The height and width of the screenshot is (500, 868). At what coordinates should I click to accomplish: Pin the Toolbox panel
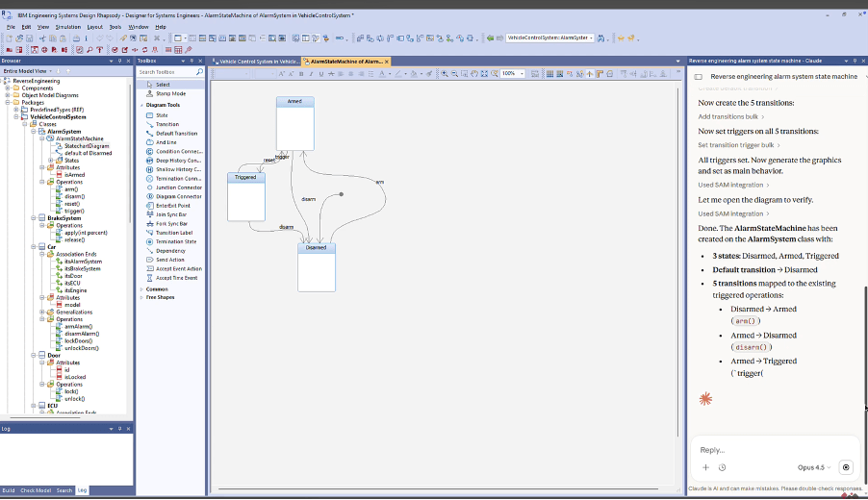click(191, 61)
